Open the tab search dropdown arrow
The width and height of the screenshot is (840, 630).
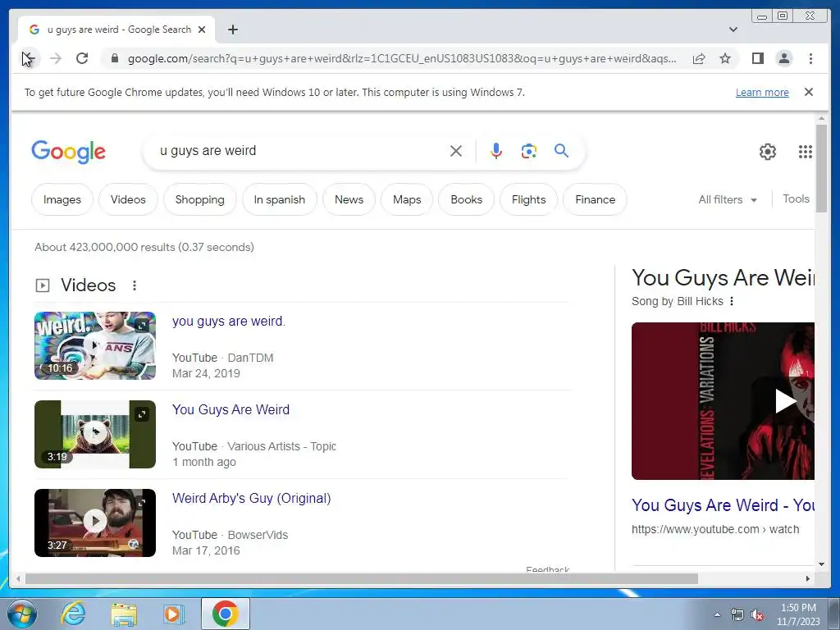pyautogui.click(x=733, y=30)
